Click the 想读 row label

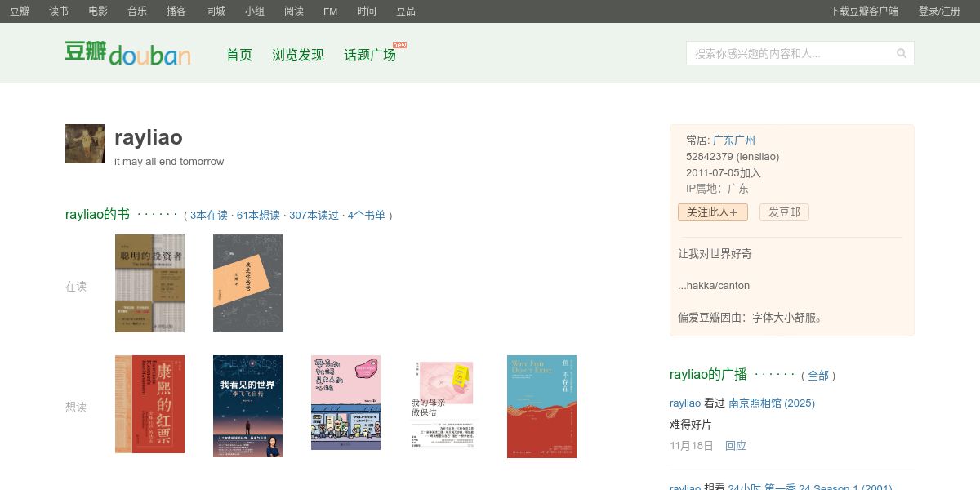(x=76, y=408)
